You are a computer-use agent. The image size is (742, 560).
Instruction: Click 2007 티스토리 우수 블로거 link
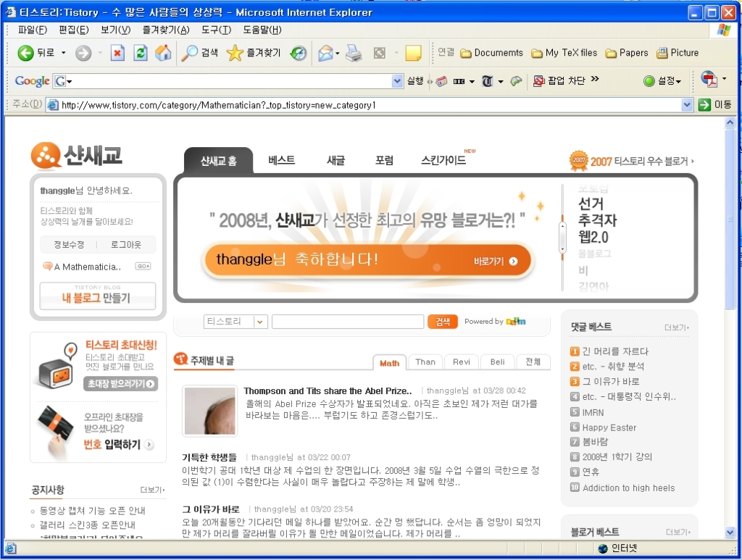point(642,162)
